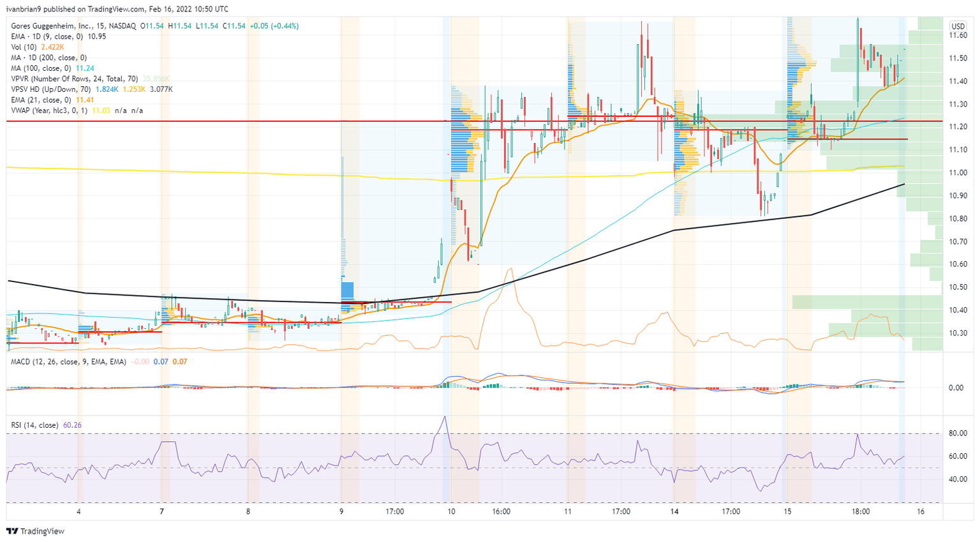Click the 11.00 price axis label
This screenshot has height=542, width=980.
coord(958,173)
